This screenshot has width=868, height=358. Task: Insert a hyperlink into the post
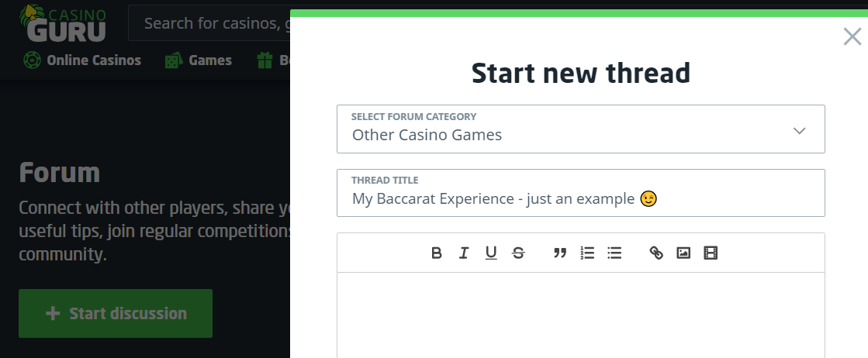tap(656, 253)
